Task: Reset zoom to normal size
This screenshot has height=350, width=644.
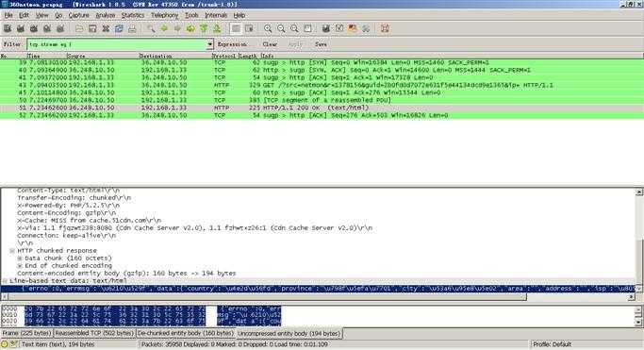Action: tap(294, 28)
